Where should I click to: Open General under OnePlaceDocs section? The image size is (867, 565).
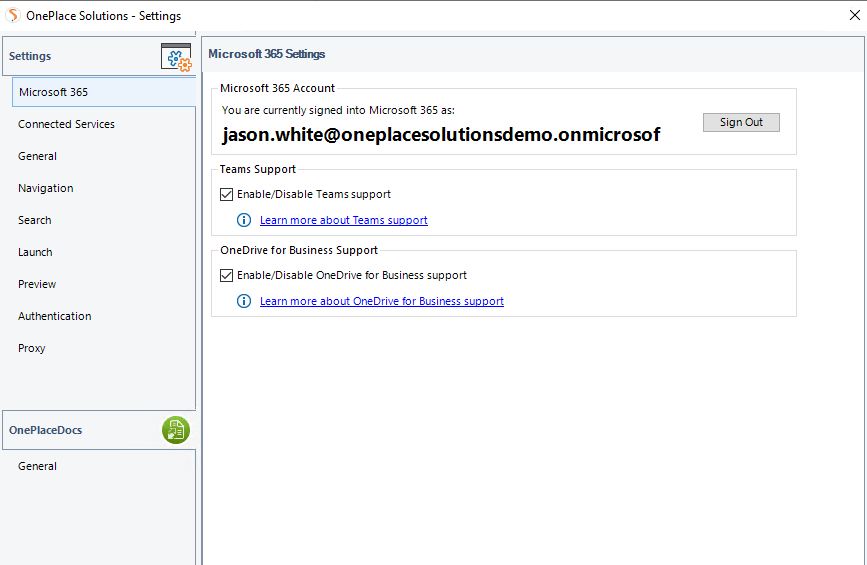pyautogui.click(x=37, y=466)
